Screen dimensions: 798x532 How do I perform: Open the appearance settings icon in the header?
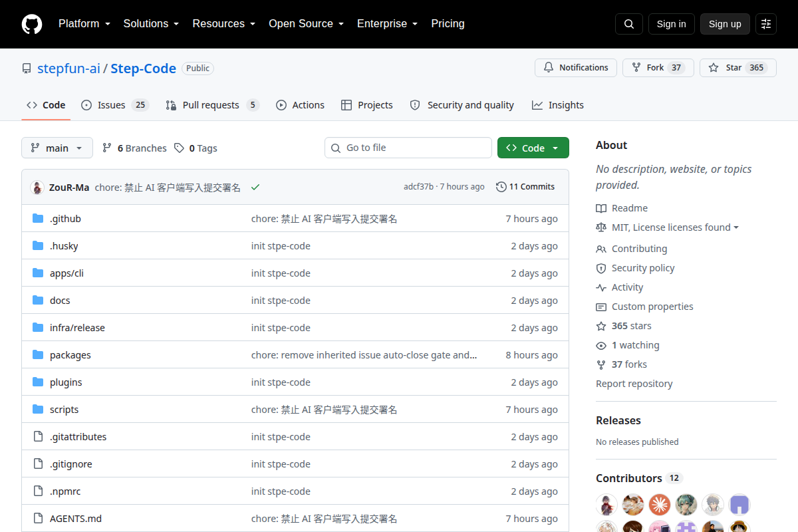point(766,24)
